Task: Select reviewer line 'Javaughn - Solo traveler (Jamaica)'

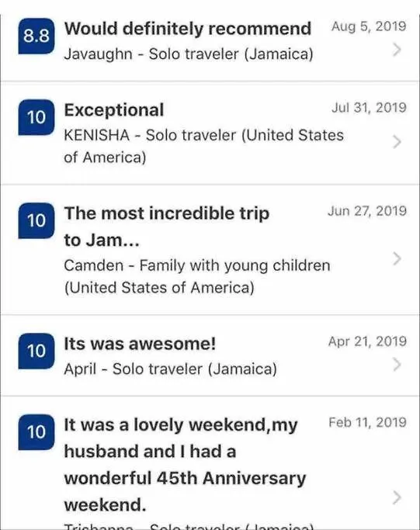Action: coord(189,54)
